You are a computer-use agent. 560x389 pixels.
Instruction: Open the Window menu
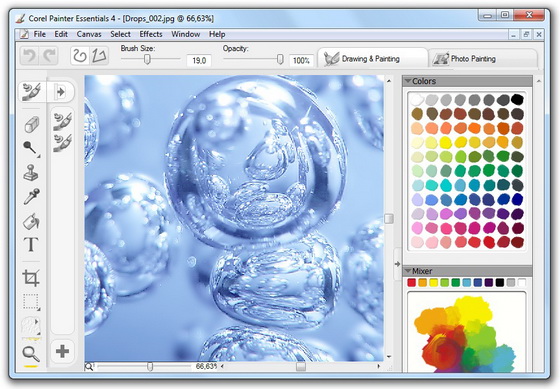tap(185, 34)
